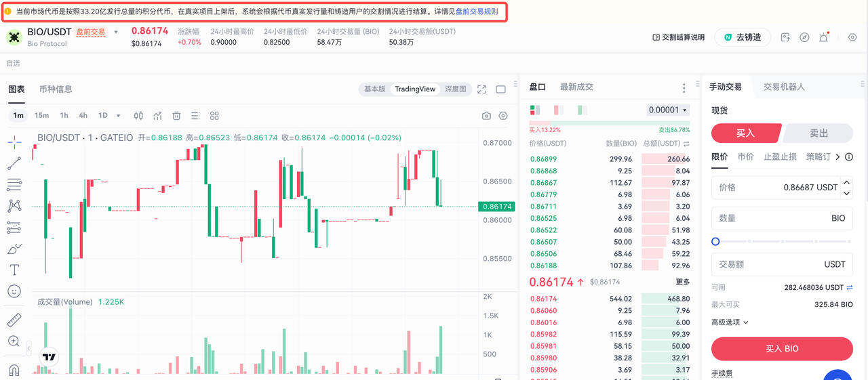The width and height of the screenshot is (868, 380).
Task: Open the emoji sticker tool
Action: 14,291
